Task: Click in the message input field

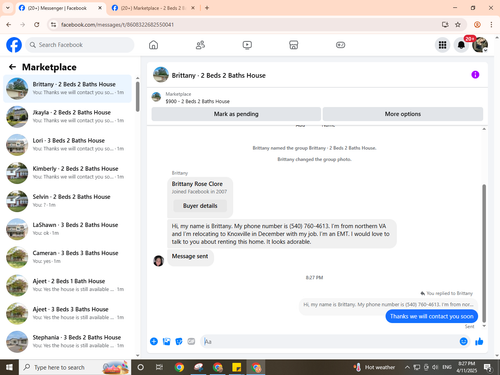Action: [x=330, y=341]
